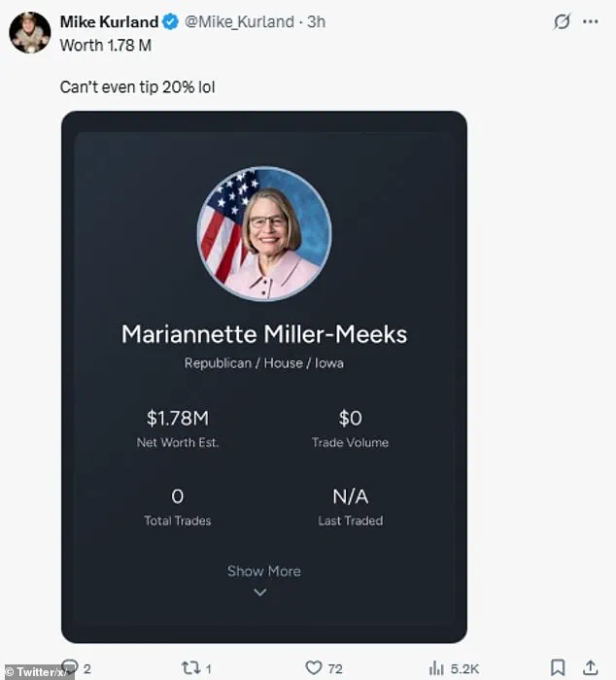Viewport: 616px width, 680px height.
Task: Open the Mike Kurland display name link
Action: [x=109, y=21]
